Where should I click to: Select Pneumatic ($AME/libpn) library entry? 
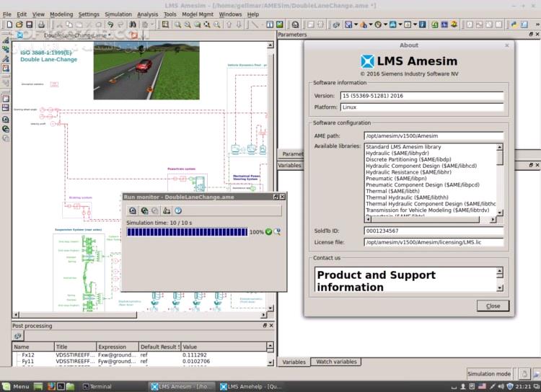pos(396,179)
